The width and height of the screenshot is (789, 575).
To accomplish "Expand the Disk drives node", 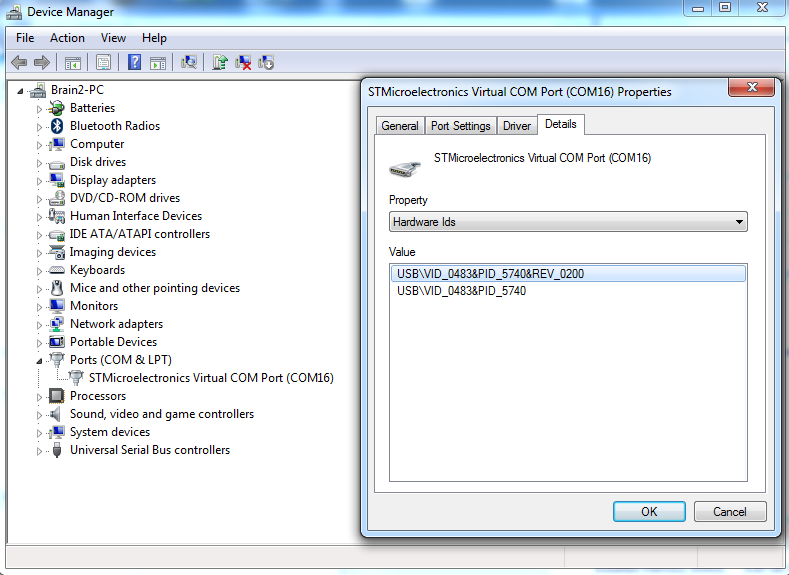I will 39,163.
